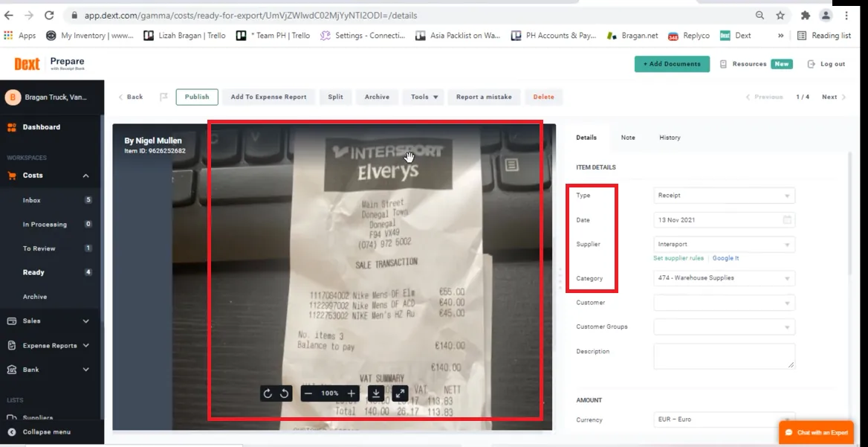Open the Currency dropdown
The width and height of the screenshot is (868, 447).
pos(724,419)
